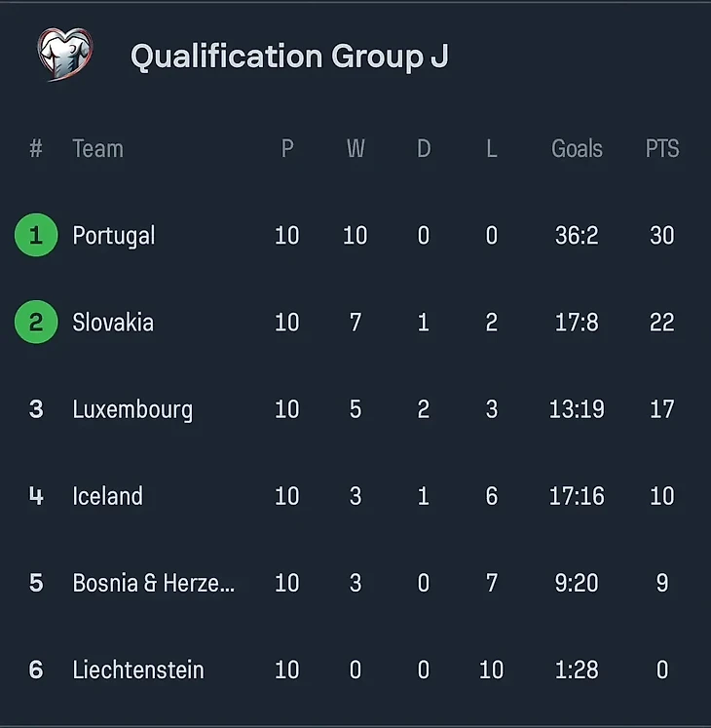This screenshot has height=728, width=711.
Task: Open the Qualification Group J title
Action: (x=289, y=57)
